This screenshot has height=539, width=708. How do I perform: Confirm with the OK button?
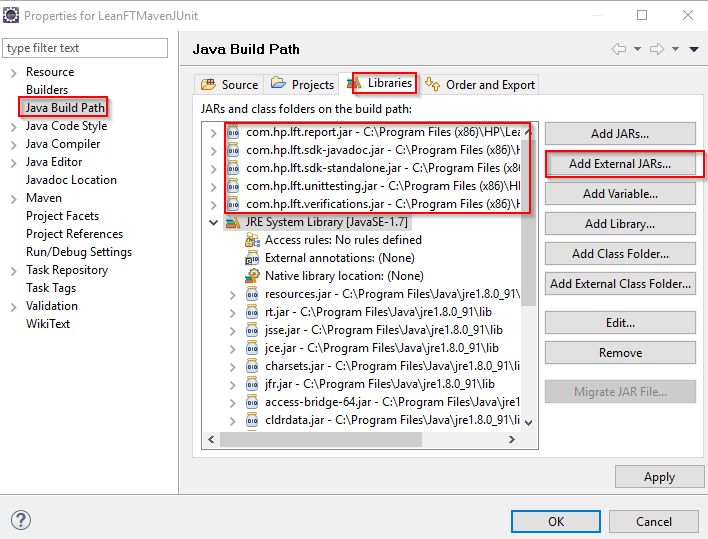point(556,522)
